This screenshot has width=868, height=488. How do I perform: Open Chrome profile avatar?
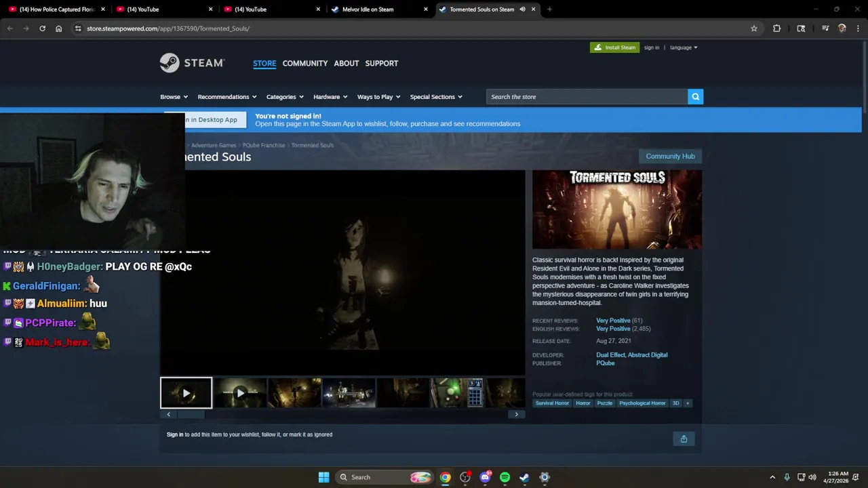[x=842, y=28]
